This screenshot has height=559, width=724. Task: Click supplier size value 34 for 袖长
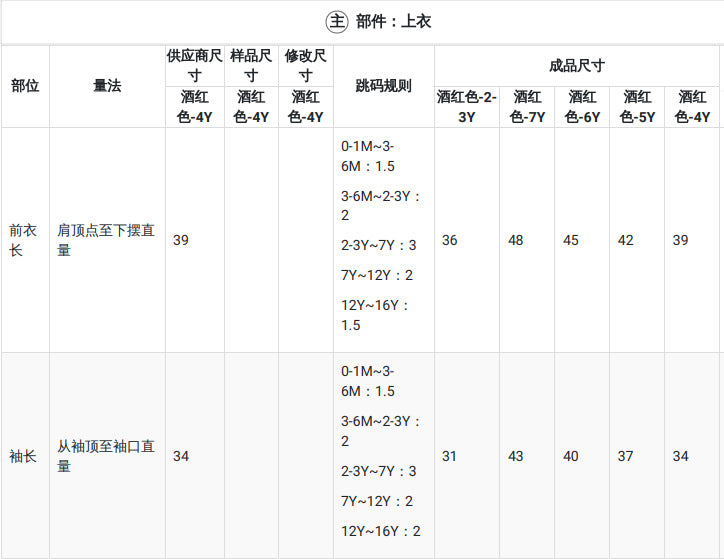[181, 456]
